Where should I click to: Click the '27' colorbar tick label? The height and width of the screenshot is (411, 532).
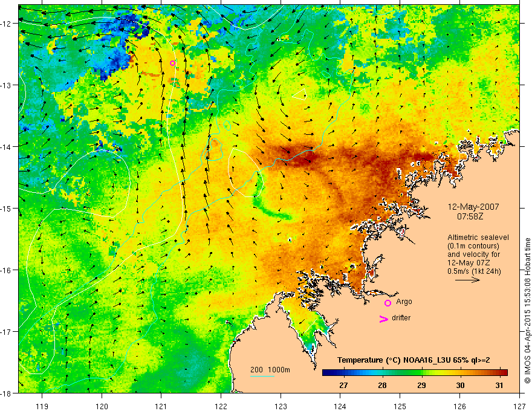pyautogui.click(x=343, y=385)
